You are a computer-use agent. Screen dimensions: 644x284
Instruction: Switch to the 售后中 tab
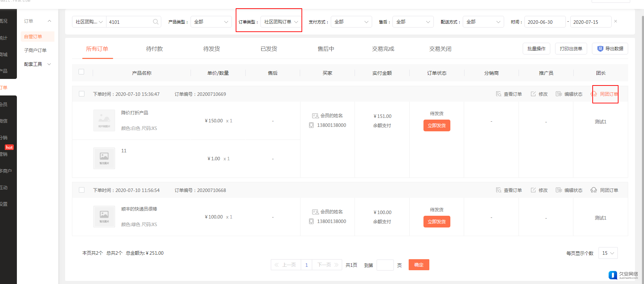click(x=326, y=49)
